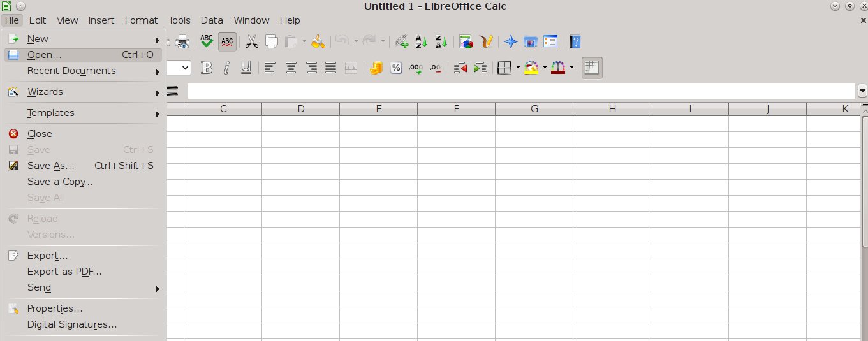The height and width of the screenshot is (341, 868).
Task: Open the Borders dropdown arrow
Action: 518,68
